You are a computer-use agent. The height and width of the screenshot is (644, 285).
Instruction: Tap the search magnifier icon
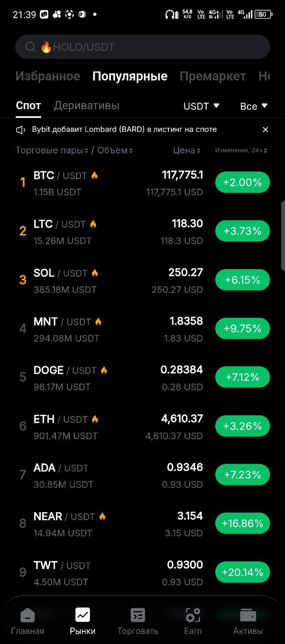tap(30, 47)
